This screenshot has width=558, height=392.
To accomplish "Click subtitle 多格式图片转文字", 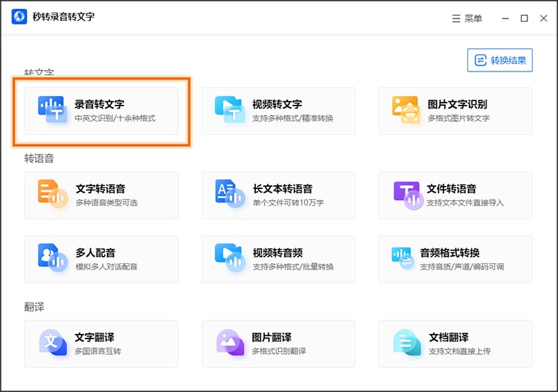I will tap(458, 118).
